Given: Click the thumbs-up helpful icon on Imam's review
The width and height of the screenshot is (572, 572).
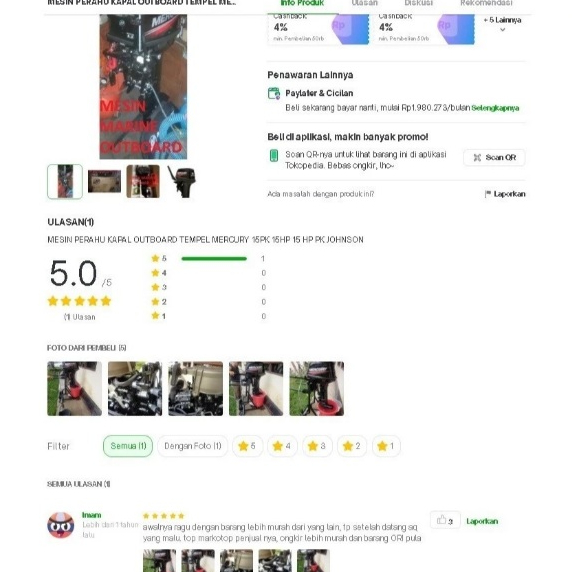Looking at the screenshot, I should 441,519.
